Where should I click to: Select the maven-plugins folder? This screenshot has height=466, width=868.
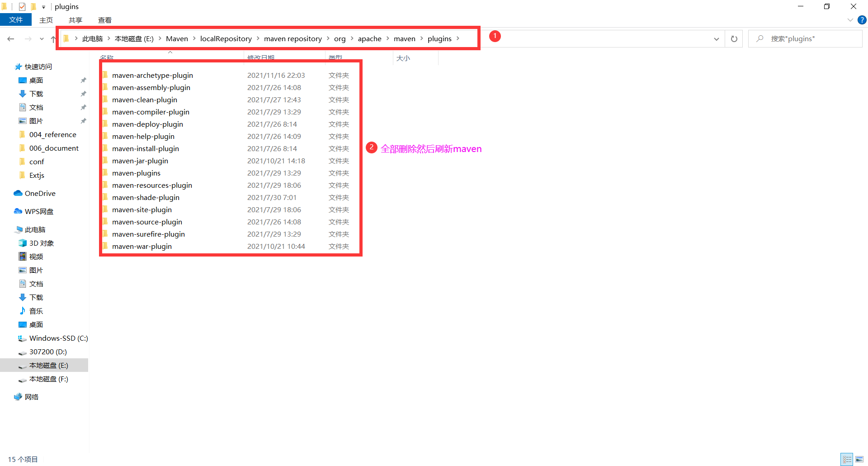[x=136, y=173]
